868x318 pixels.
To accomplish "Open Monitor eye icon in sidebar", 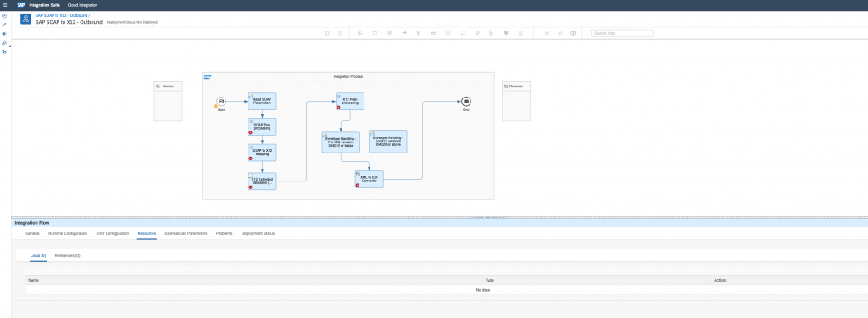I will pos(4,34).
